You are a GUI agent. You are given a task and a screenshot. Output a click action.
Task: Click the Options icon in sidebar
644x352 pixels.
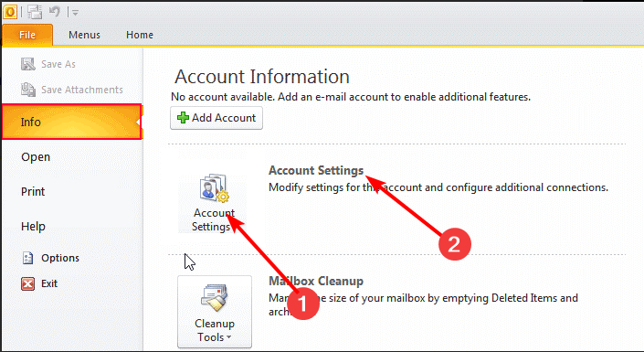point(27,258)
